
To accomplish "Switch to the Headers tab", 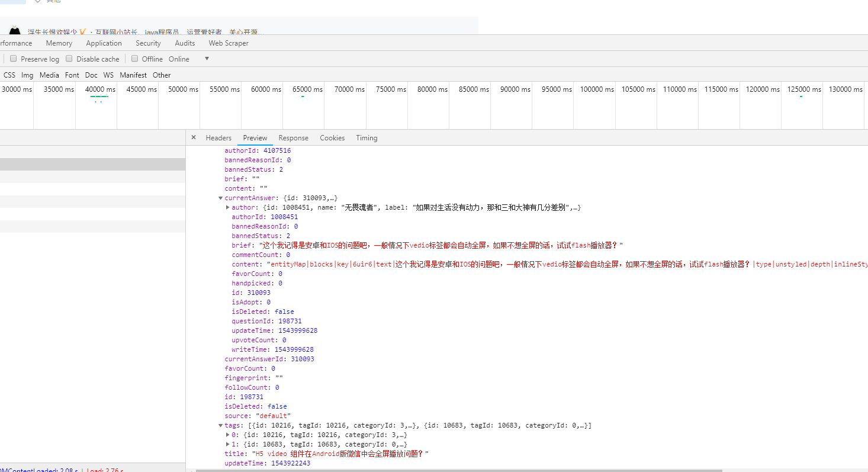I will (218, 138).
